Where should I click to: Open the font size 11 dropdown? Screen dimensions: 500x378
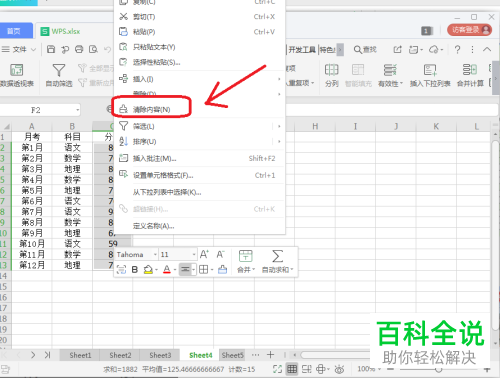pos(194,255)
